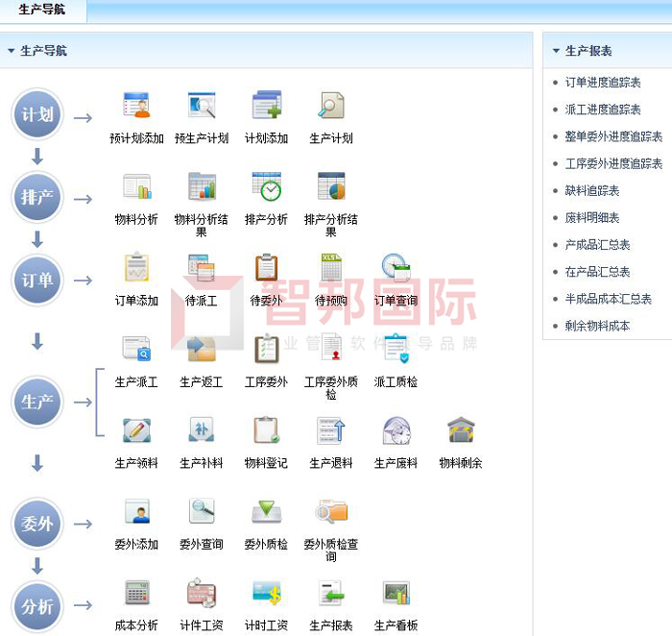Open the 预计划添加 icon
The width and height of the screenshot is (672, 636).
pyautogui.click(x=136, y=106)
